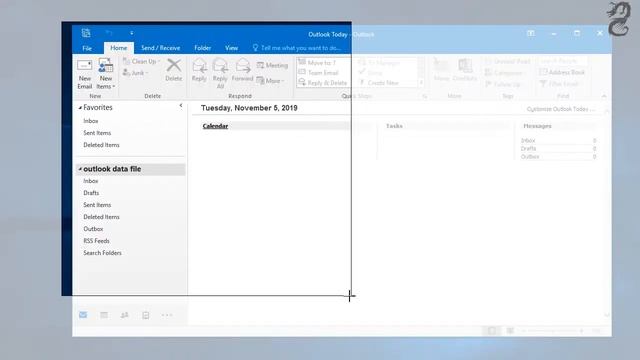Viewport: 640px width, 360px height.
Task: Click the Tell me what you want to do box
Action: point(297,48)
